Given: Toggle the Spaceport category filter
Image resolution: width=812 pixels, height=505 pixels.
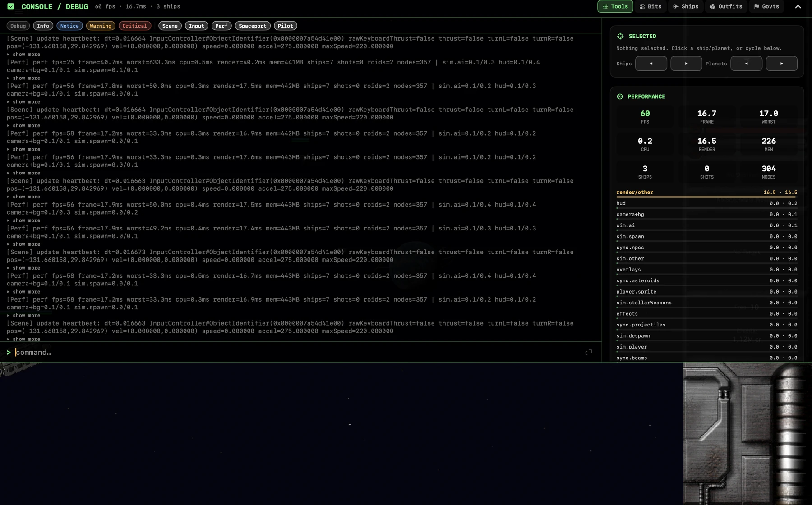Looking at the screenshot, I should 252,26.
